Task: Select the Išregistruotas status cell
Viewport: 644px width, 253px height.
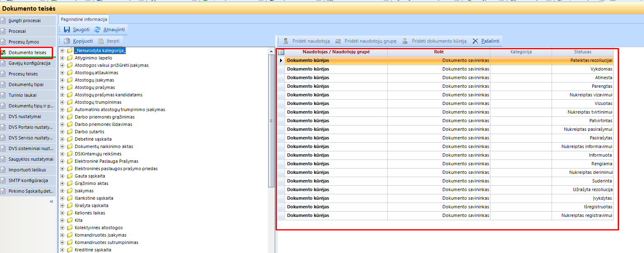Action: pyautogui.click(x=583, y=207)
